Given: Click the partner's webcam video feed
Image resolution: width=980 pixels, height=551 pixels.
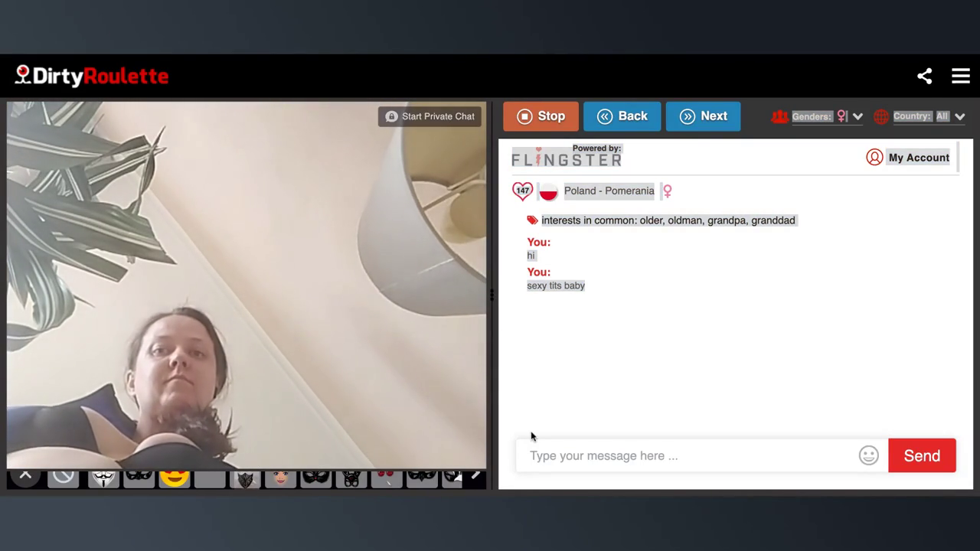Looking at the screenshot, I should point(247,285).
